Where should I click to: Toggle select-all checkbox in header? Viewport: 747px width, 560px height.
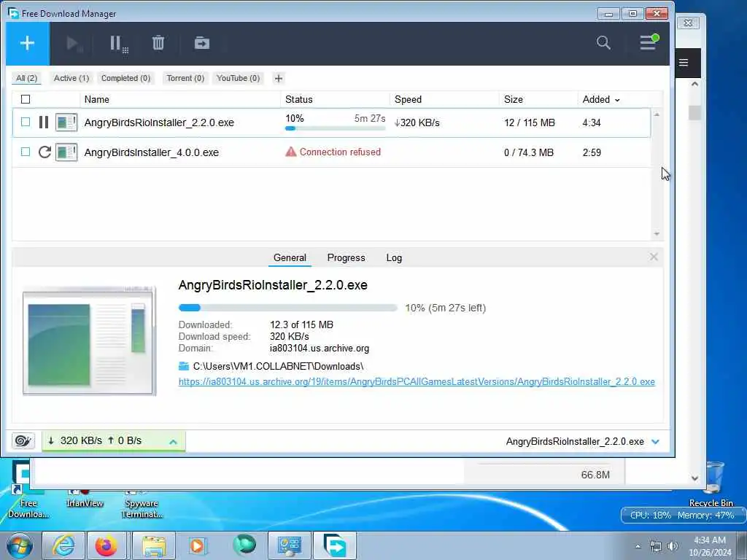tap(26, 99)
